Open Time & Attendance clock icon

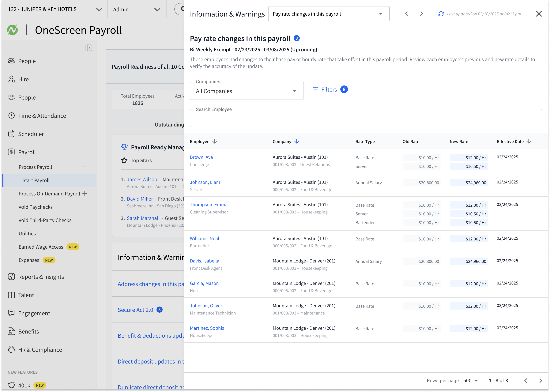(11, 116)
